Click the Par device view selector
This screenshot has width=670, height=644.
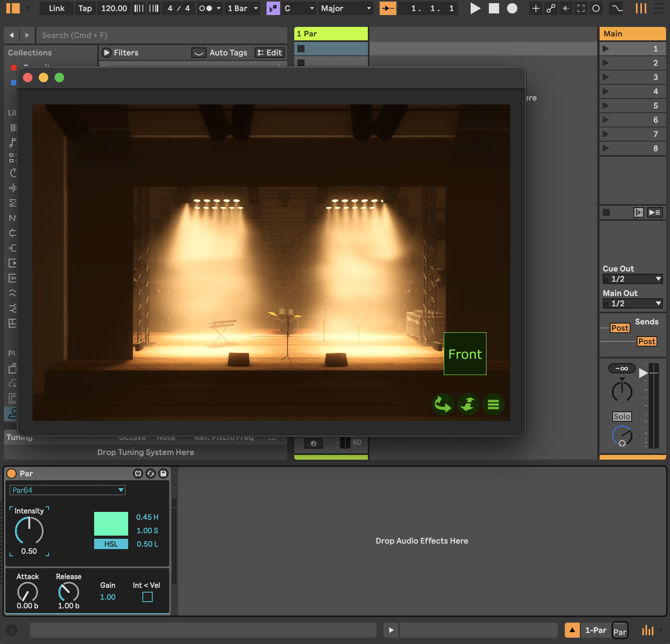[x=620, y=630]
